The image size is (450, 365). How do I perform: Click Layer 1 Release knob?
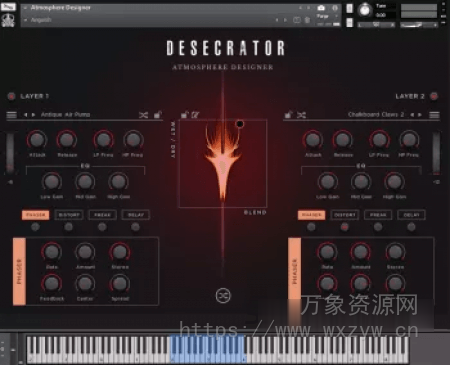click(x=67, y=140)
